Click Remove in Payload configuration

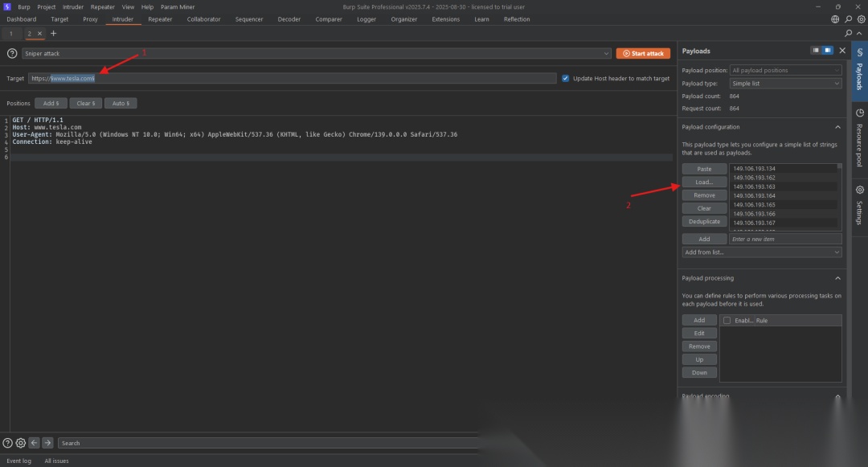(704, 195)
